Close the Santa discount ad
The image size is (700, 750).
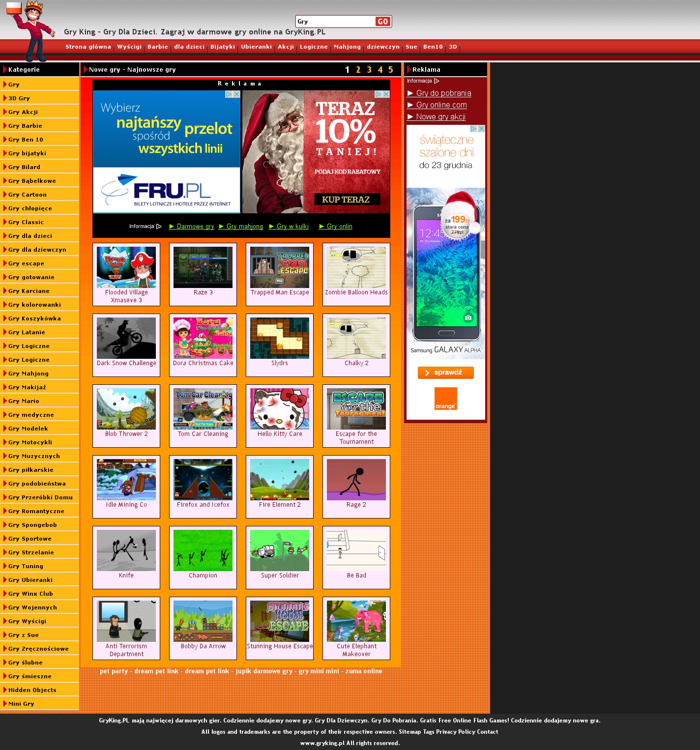point(386,94)
